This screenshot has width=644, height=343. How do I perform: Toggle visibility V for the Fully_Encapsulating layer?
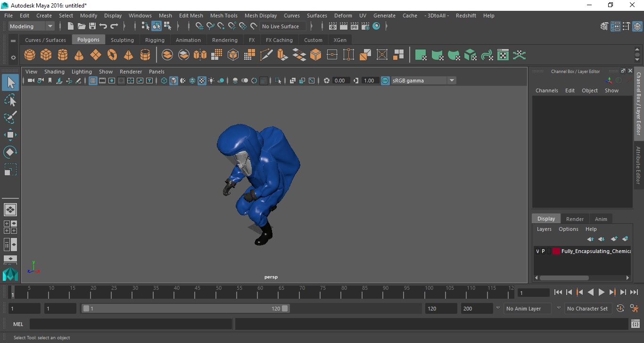(x=537, y=252)
